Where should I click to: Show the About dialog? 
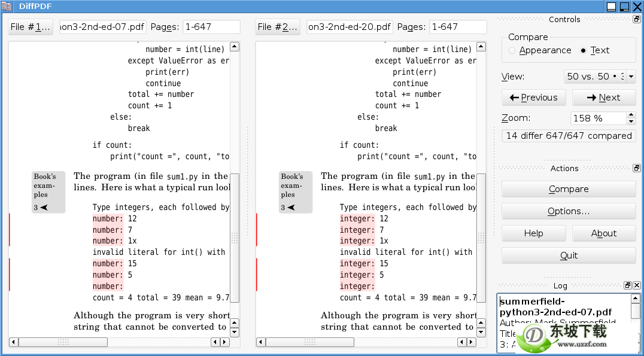click(604, 233)
